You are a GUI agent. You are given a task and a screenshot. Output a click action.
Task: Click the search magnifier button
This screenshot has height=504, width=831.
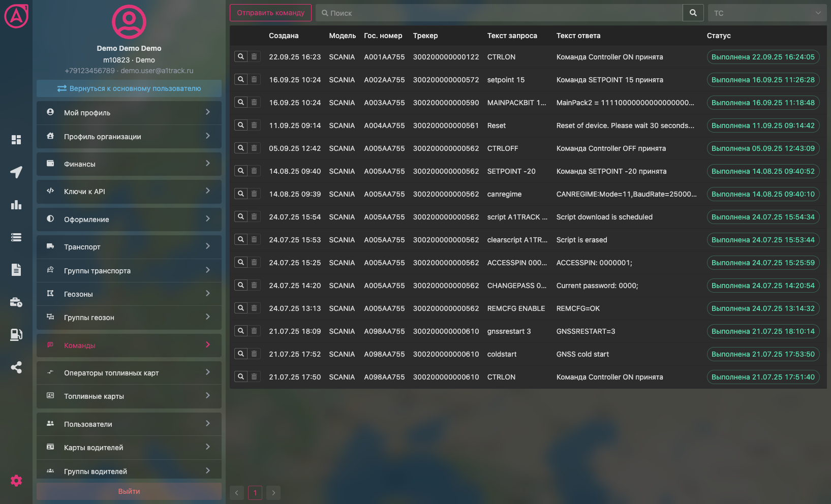tap(693, 13)
